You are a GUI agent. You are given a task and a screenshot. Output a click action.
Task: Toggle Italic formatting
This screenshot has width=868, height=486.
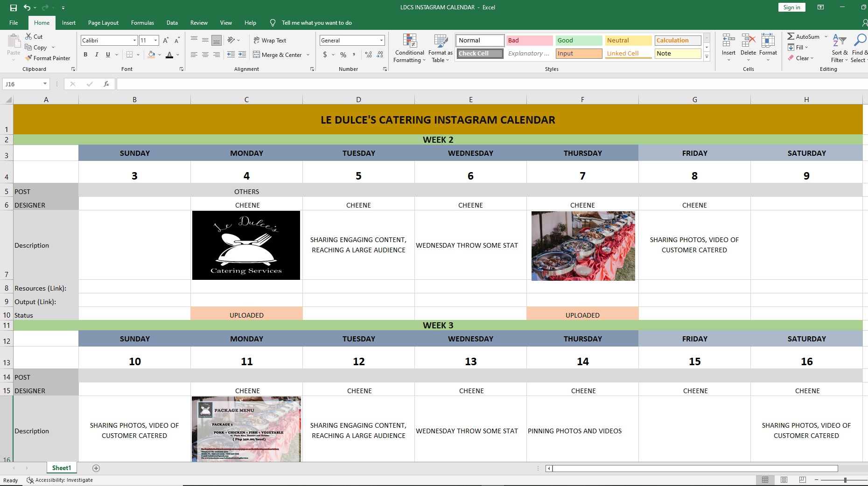coord(97,55)
